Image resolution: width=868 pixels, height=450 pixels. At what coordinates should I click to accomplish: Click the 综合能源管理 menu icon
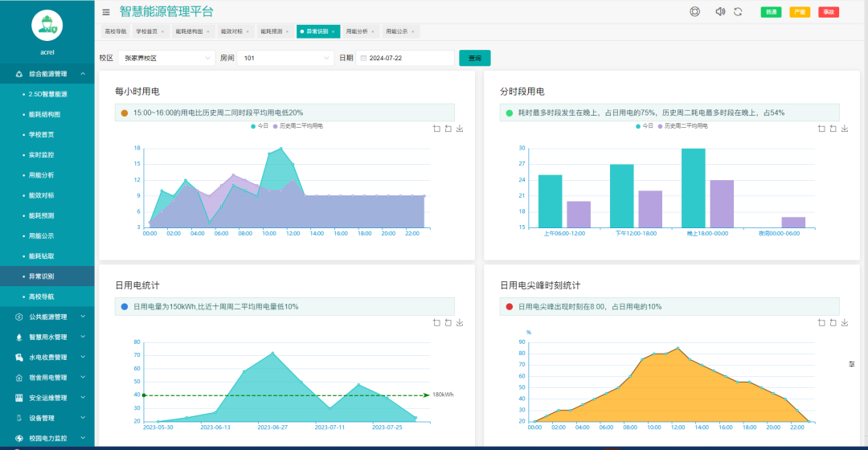click(x=18, y=74)
